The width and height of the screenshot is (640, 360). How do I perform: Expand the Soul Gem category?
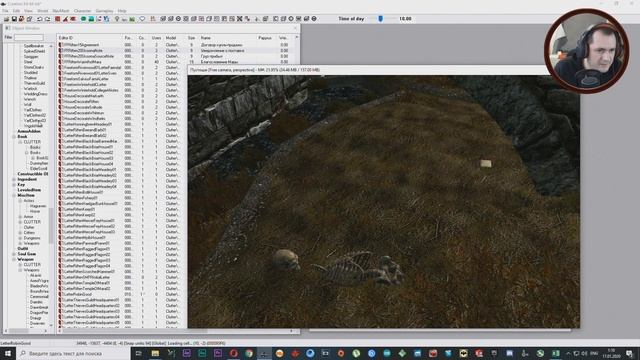pyautogui.click(x=14, y=254)
